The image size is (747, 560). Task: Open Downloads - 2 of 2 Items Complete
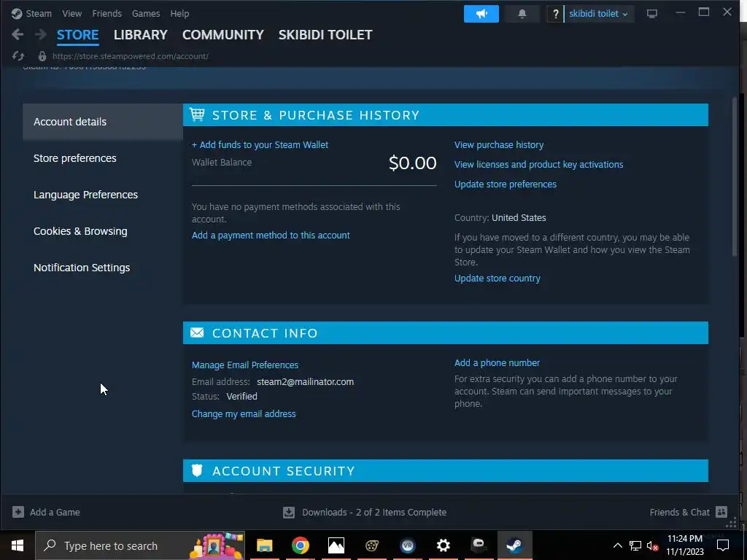[365, 513]
